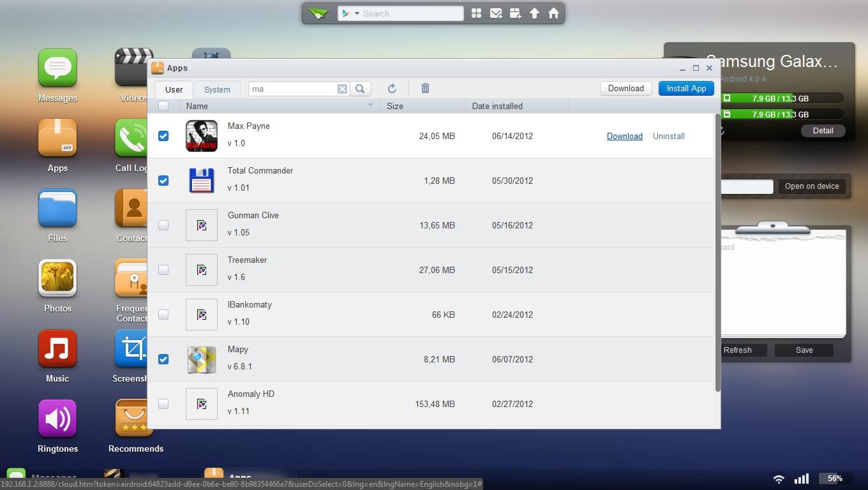Refresh the apps list
Viewport: 868px width, 490px height.
click(x=392, y=89)
